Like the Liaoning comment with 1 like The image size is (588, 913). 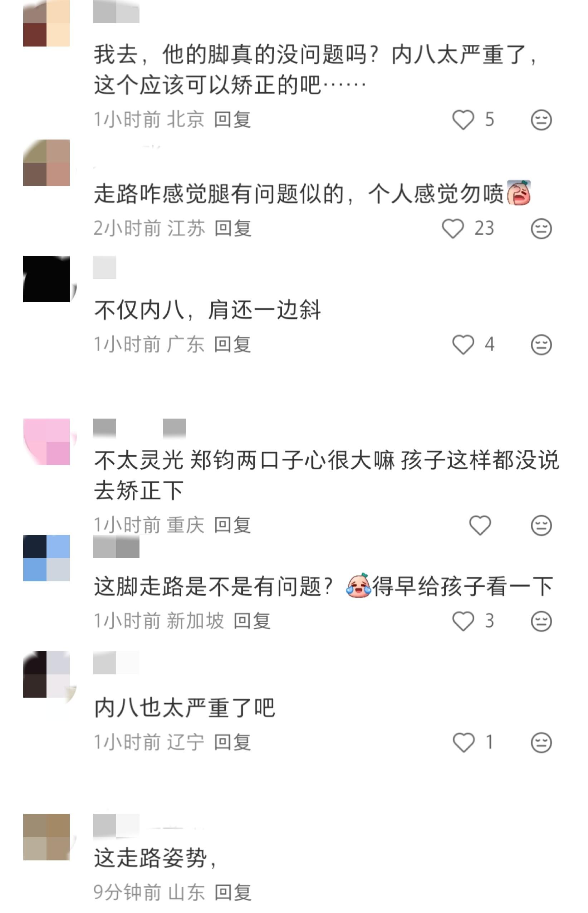coord(463,742)
